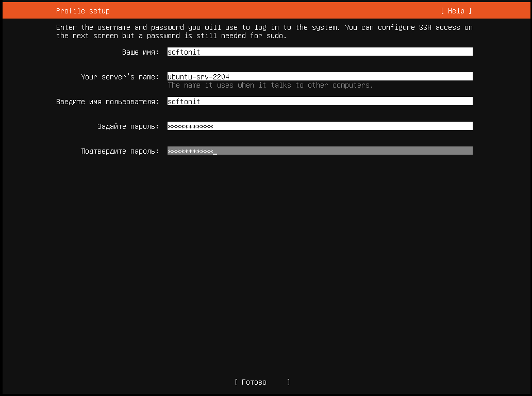
Task: Click the Введите имя пользователя input field
Action: (320, 102)
